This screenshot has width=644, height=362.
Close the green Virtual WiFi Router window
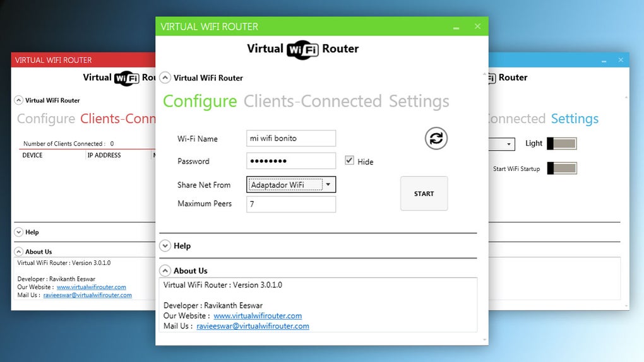(477, 26)
